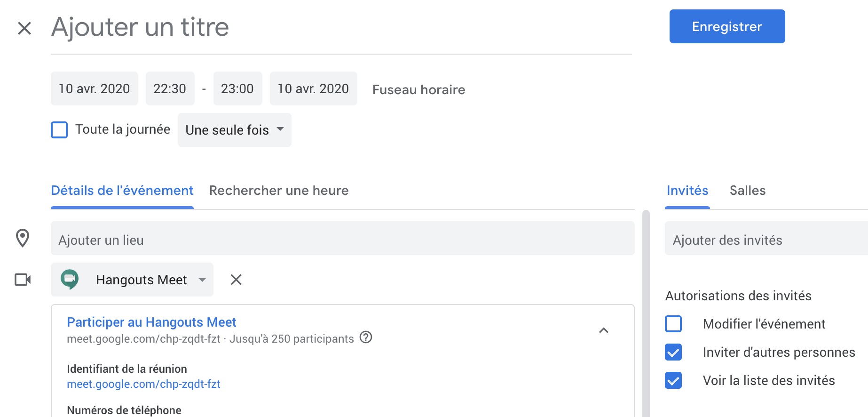Uncheck Inviter d'autres personnes
The width and height of the screenshot is (868, 417).
click(x=673, y=352)
